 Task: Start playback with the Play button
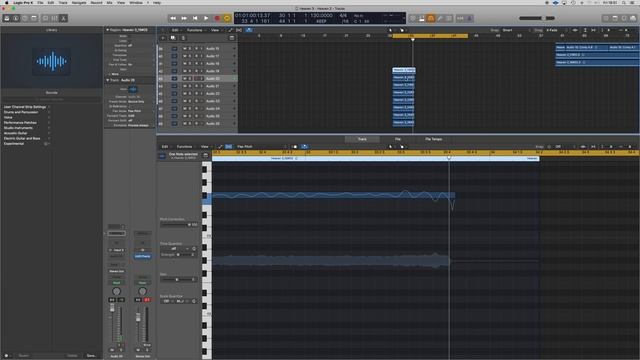pyautogui.click(x=206, y=18)
